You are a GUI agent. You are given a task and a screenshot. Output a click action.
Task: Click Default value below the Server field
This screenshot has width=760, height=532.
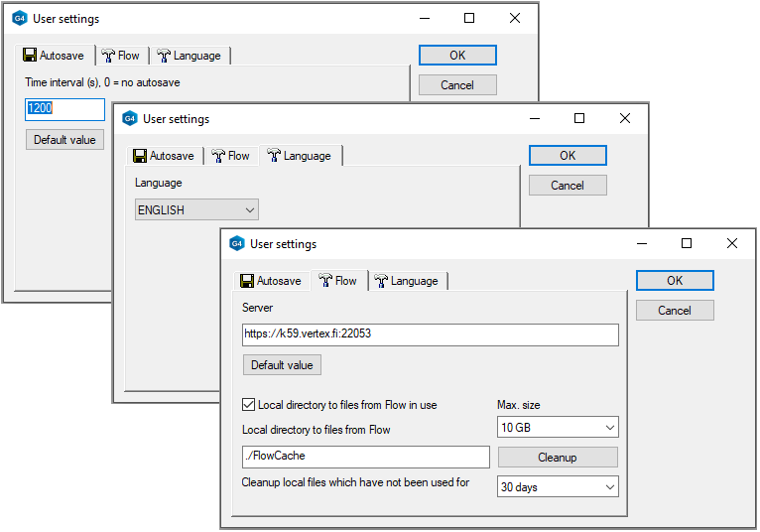click(282, 365)
